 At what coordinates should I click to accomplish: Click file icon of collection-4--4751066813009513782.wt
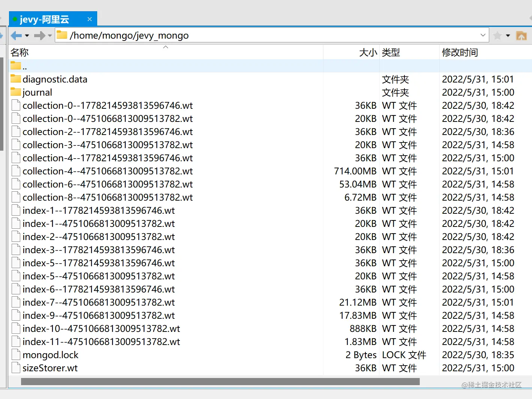tap(16, 171)
